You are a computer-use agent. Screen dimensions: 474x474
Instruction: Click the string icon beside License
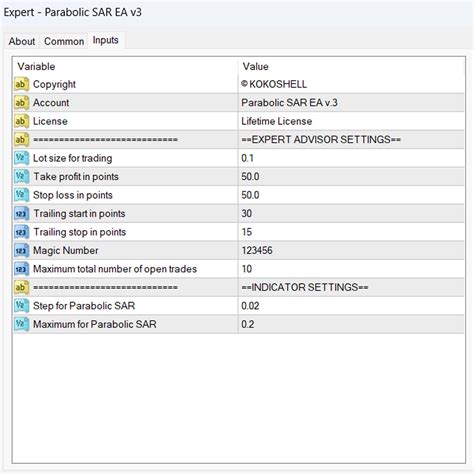[21, 121]
